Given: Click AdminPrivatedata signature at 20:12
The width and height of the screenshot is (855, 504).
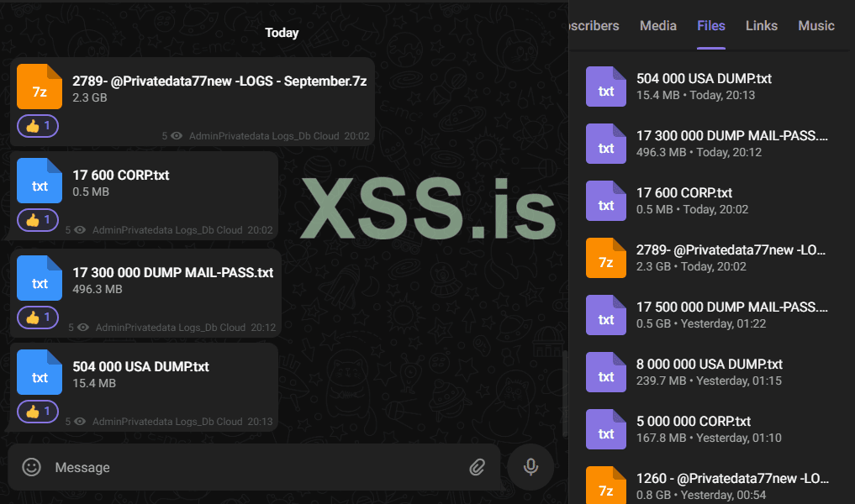Looking at the screenshot, I should click(x=171, y=328).
